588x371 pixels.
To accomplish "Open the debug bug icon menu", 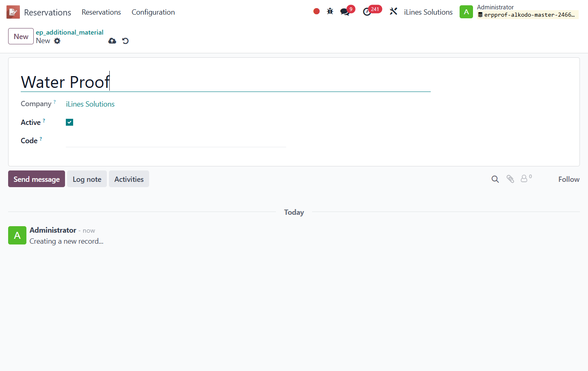I will [330, 11].
